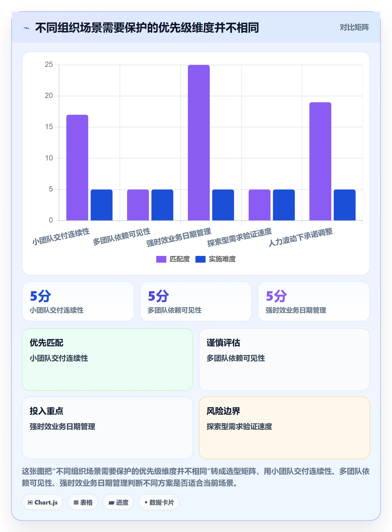
Task: Select the green 优先匹配 card
Action: click(x=108, y=360)
